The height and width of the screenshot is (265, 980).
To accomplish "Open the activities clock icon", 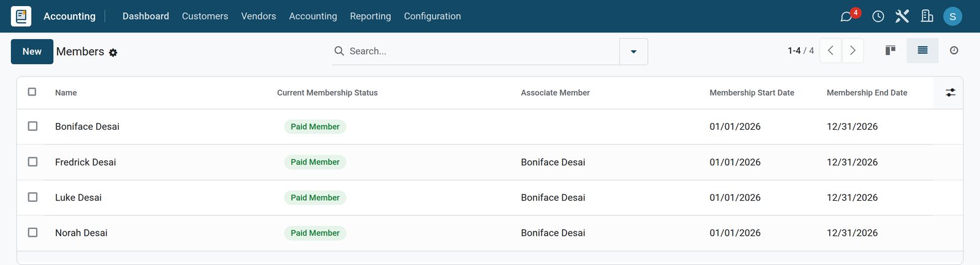I will (x=878, y=17).
